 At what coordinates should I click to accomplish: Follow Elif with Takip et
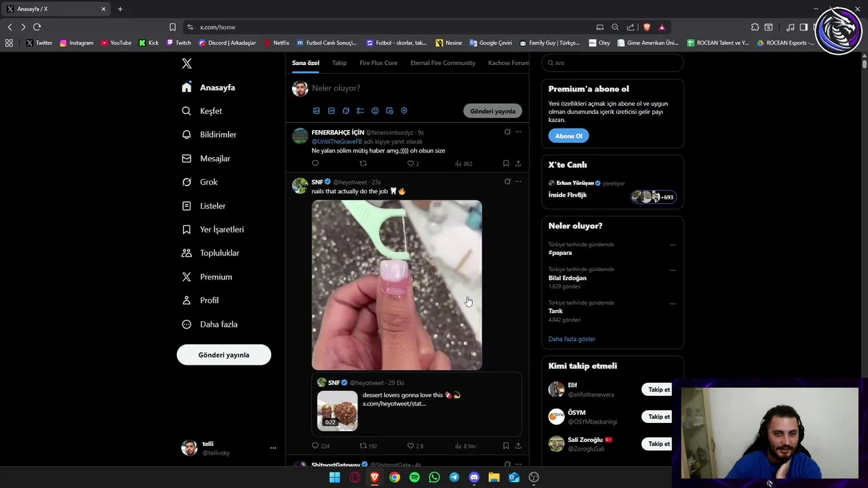click(658, 390)
